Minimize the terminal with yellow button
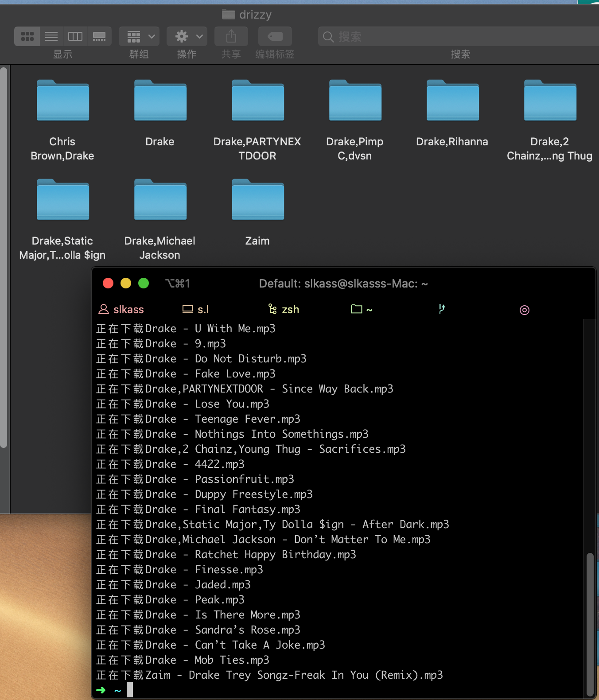Viewport: 599px width, 700px height. (x=126, y=283)
